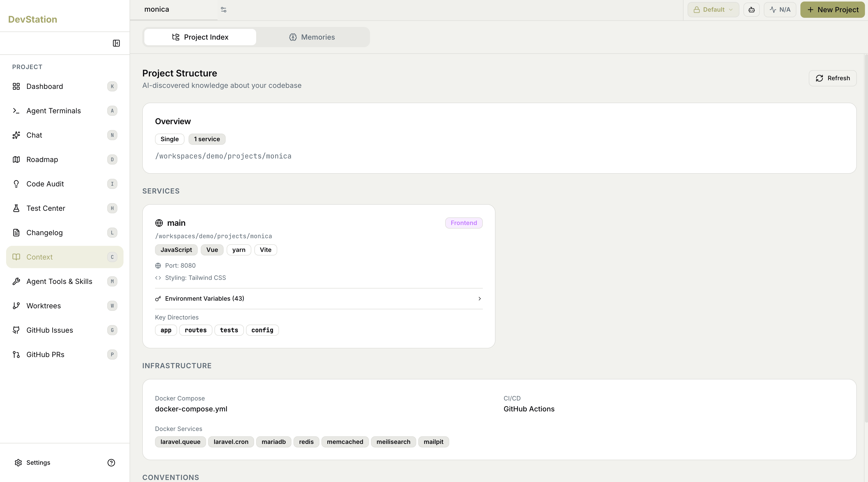Image resolution: width=868 pixels, height=482 pixels.
Task: Click the GitHub PRs pull request icon
Action: (x=16, y=354)
